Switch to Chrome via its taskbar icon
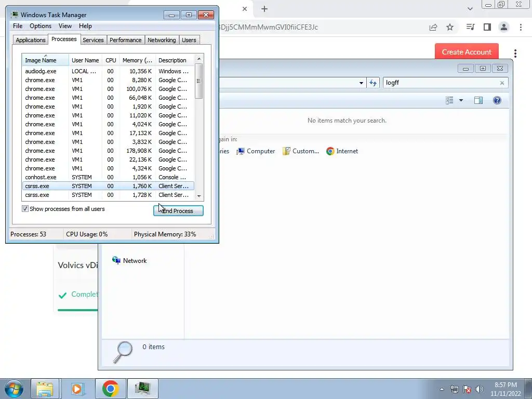 point(110,389)
